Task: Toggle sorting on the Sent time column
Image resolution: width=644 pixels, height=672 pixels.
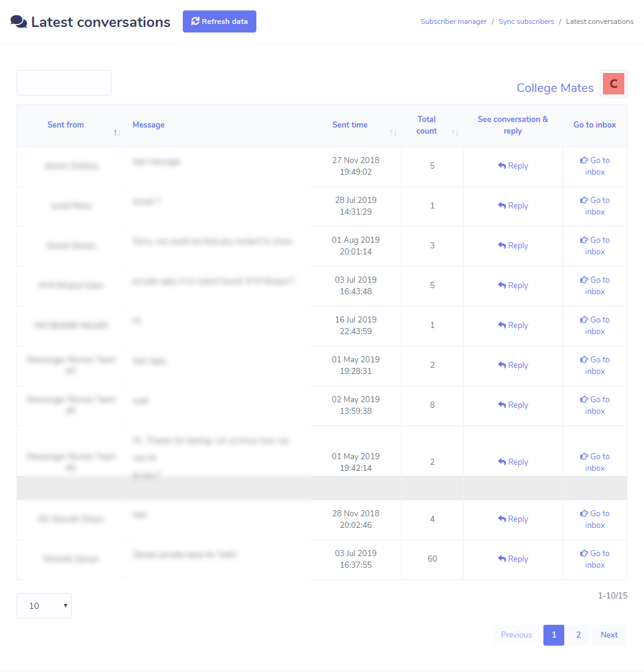Action: (393, 132)
